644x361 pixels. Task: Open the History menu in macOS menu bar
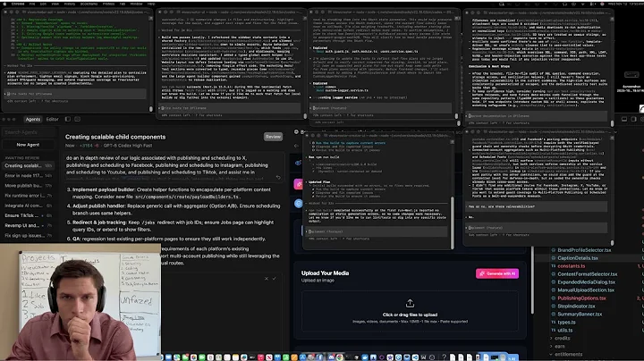click(70, 4)
